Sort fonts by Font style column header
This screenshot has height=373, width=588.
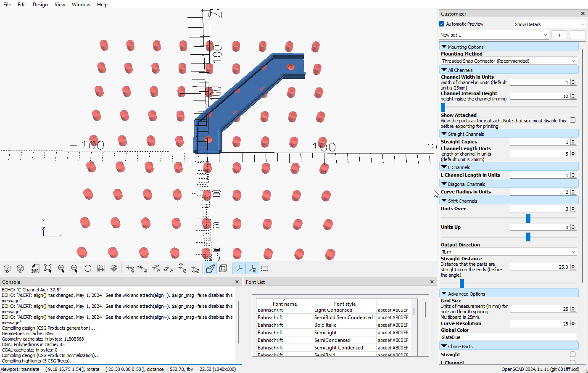[345, 304]
